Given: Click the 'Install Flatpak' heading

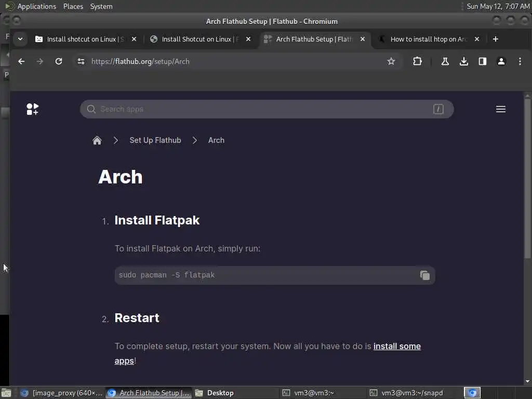Looking at the screenshot, I should [x=157, y=220].
